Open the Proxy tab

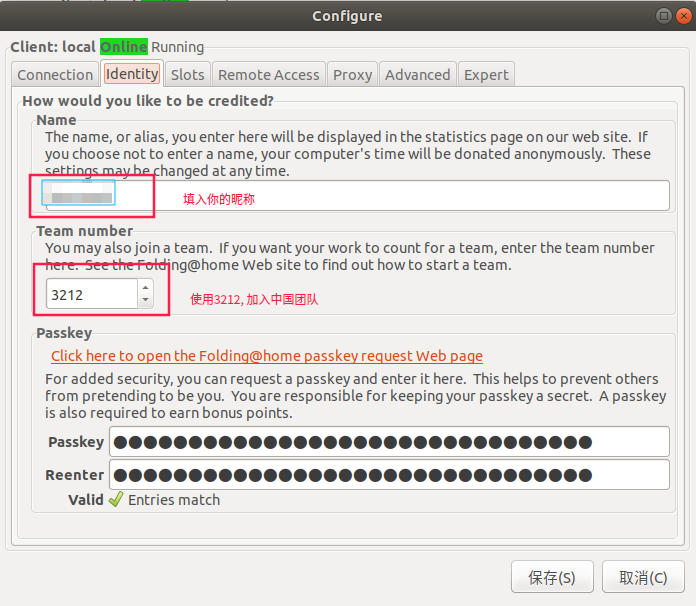tap(352, 75)
